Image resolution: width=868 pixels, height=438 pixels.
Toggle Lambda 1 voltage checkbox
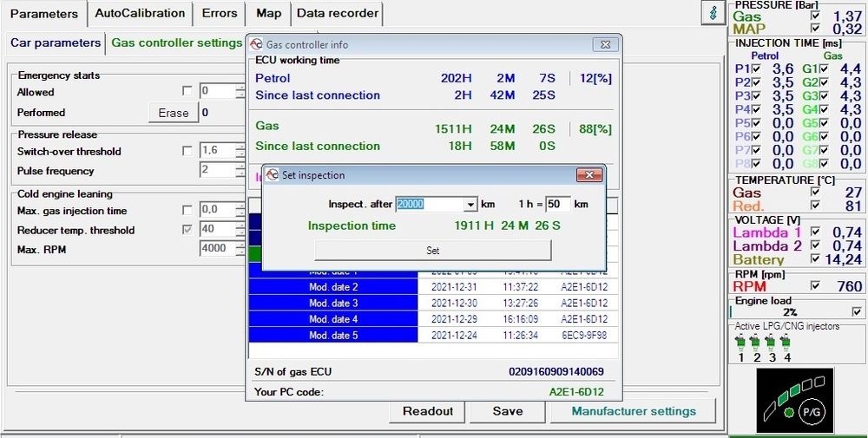point(815,232)
